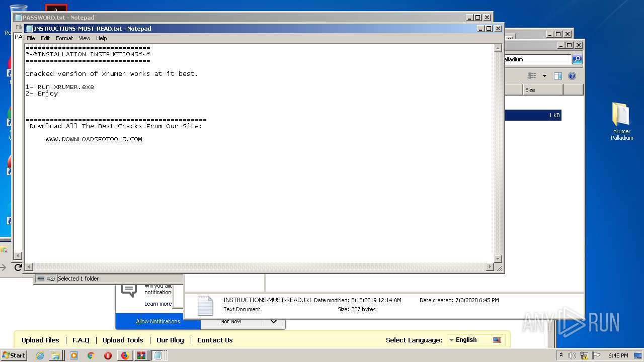Viewport: 644px width, 362px height.
Task: Select the 1 KB file row in Explorer
Action: (x=533, y=115)
